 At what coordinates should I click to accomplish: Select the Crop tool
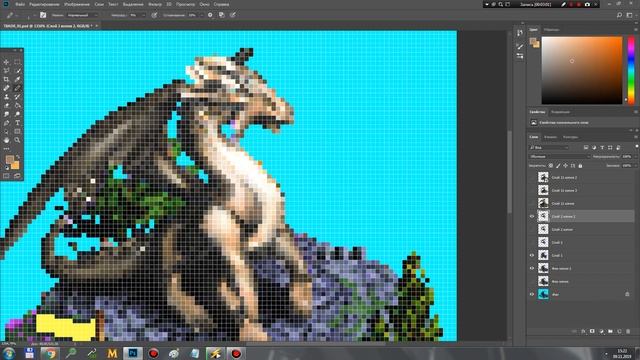(x=6, y=79)
